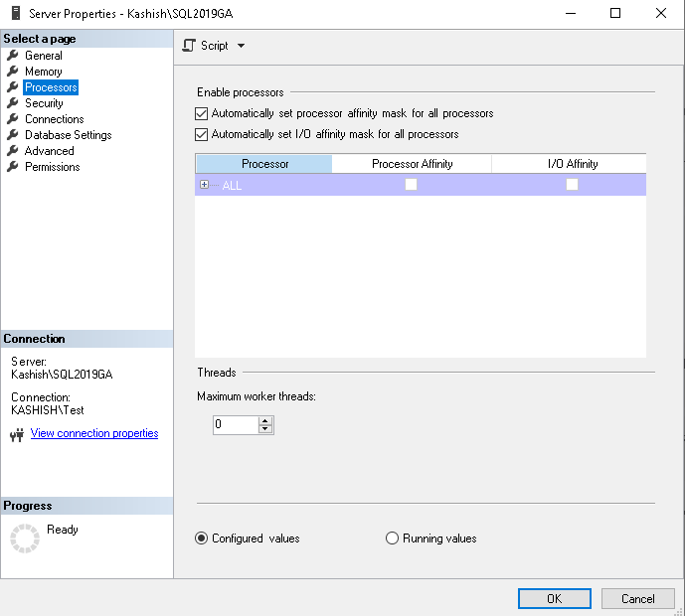Tick I/O Affinity checkbox in ALL row
This screenshot has width=685, height=616.
pos(572,184)
